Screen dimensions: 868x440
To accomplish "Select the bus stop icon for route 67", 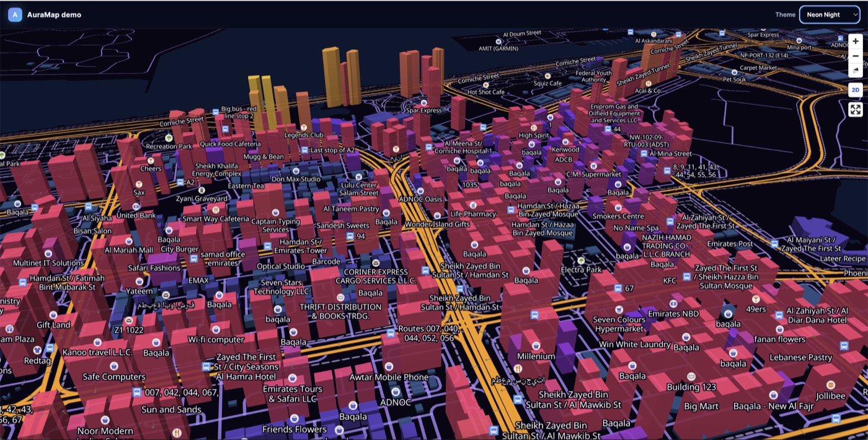I will click(x=618, y=289).
